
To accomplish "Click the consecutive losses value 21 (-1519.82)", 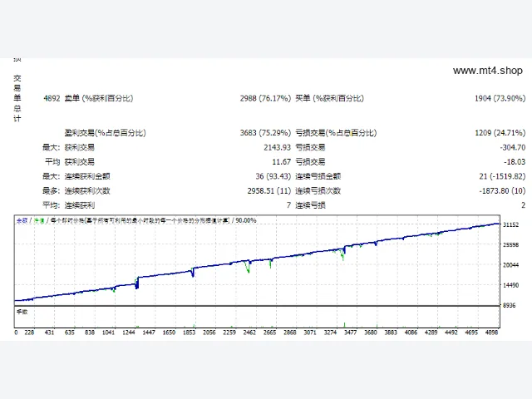I will point(502,176).
